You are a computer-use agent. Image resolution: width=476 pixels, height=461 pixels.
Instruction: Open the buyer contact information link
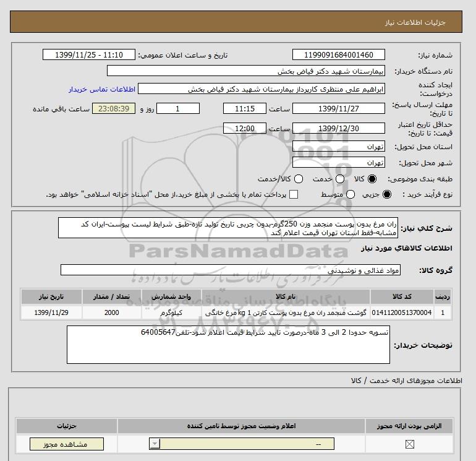[x=102, y=89]
